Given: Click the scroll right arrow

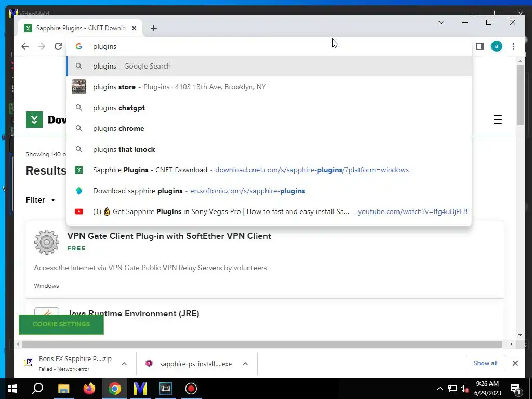Looking at the screenshot, I should tap(512, 344).
